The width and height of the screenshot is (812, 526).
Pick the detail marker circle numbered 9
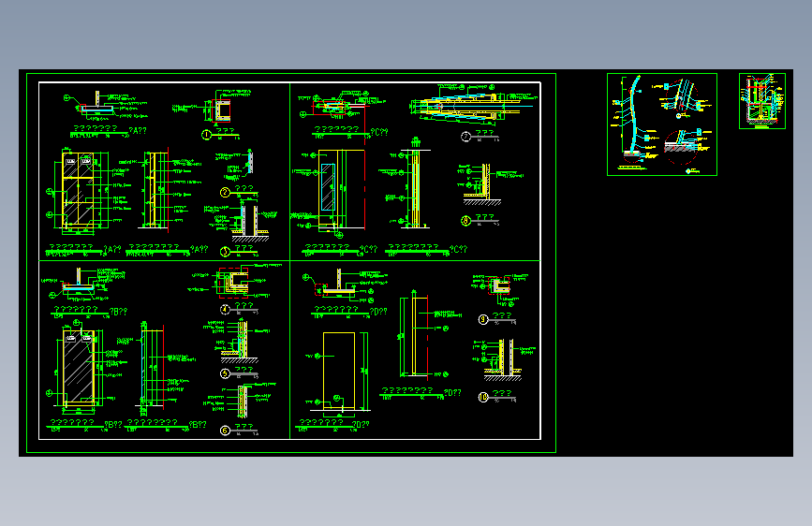coord(482,320)
